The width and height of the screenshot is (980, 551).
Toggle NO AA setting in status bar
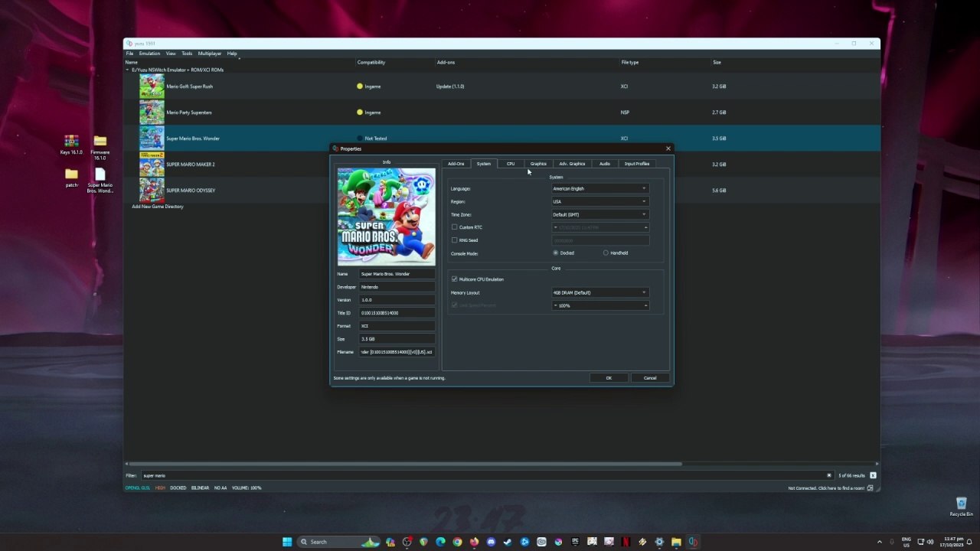tap(220, 487)
